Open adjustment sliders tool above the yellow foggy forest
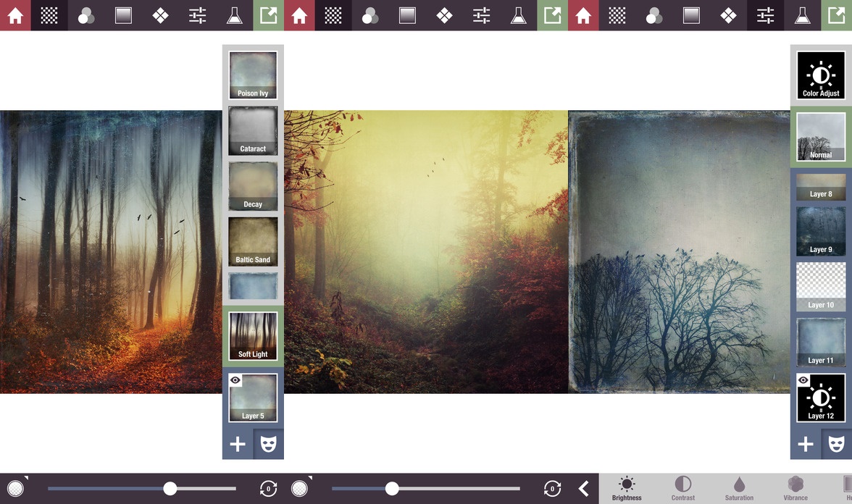 click(481, 15)
